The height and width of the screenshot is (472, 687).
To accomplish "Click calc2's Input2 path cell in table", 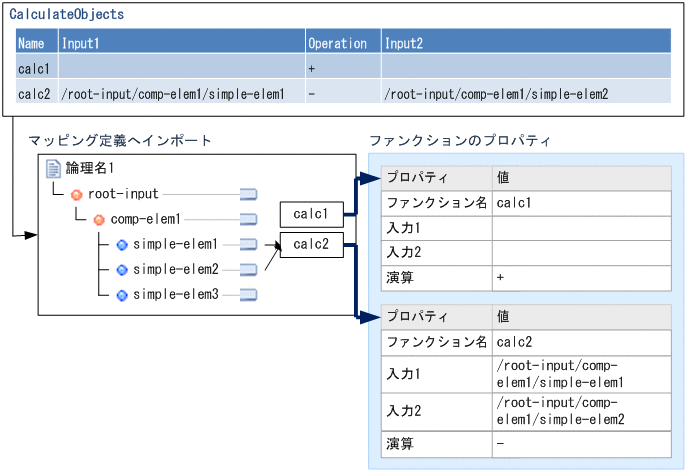I will pyautogui.click(x=524, y=93).
